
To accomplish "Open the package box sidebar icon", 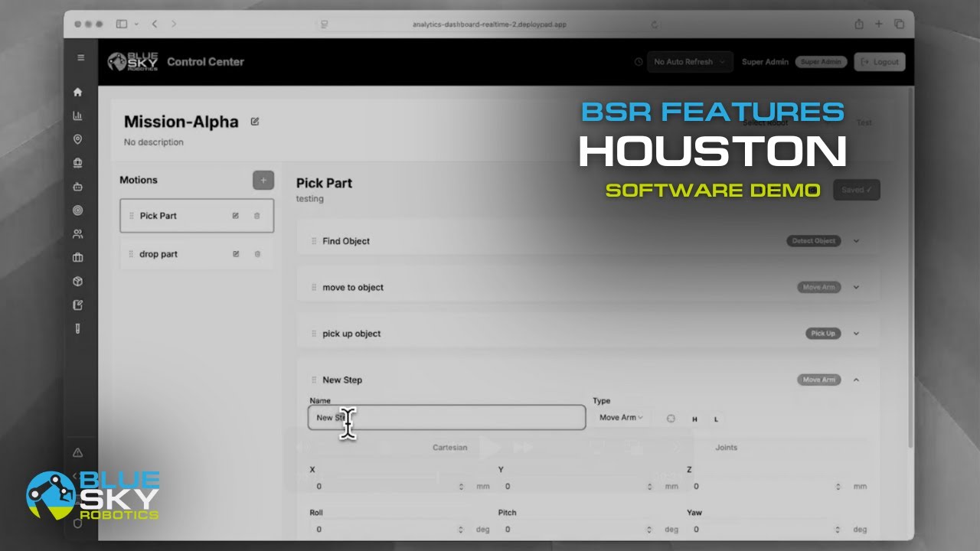I will pos(77,282).
